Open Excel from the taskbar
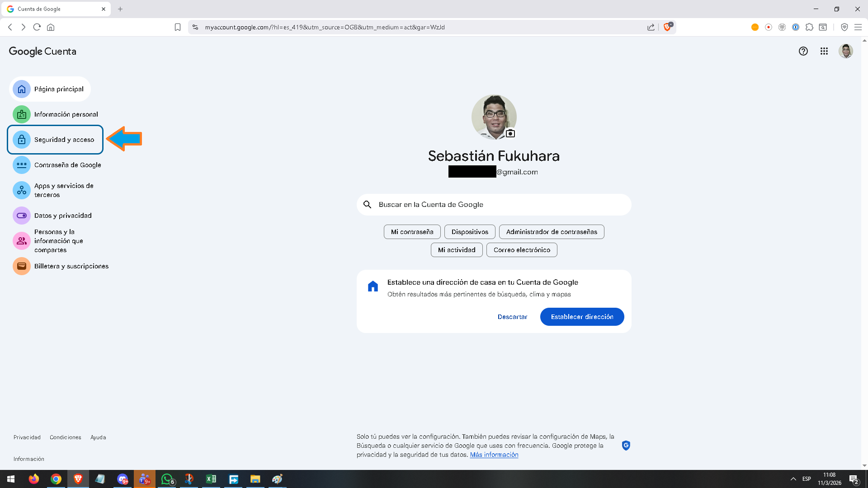 click(211, 479)
